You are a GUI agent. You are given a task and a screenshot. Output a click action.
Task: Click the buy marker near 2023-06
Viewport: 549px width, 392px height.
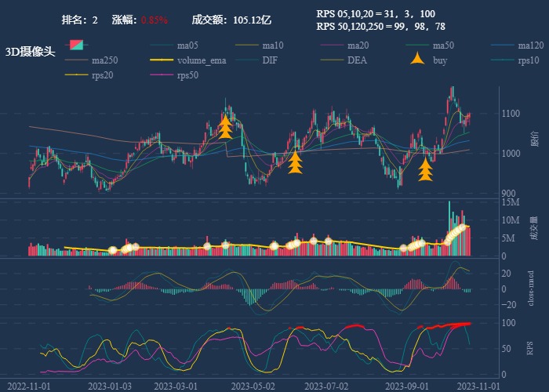point(296,162)
